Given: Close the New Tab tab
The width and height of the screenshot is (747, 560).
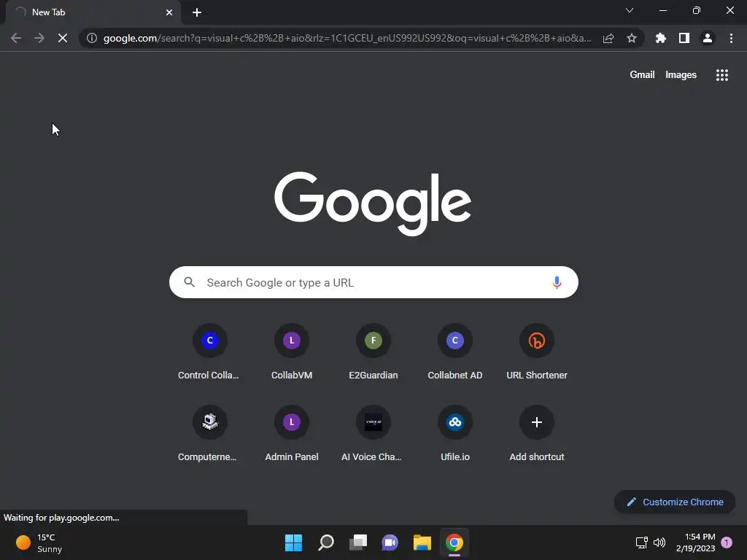Looking at the screenshot, I should [x=169, y=12].
